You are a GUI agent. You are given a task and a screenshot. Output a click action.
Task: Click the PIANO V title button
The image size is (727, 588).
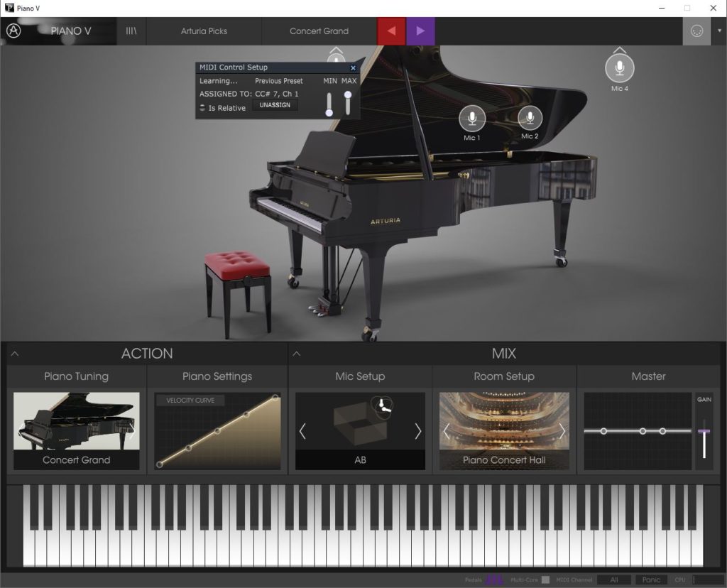(x=71, y=31)
